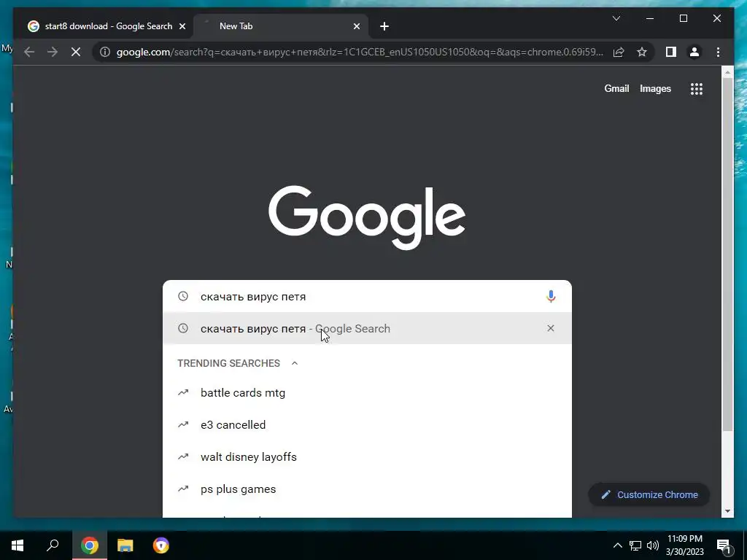Go back using the browser back arrow
This screenshot has height=560, width=747.
coord(29,52)
